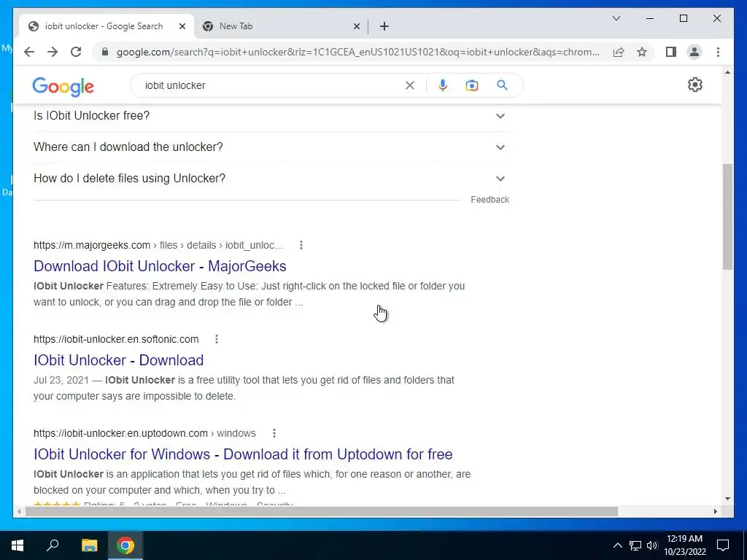
Task: Open Windows taskbar search
Action: (53, 545)
